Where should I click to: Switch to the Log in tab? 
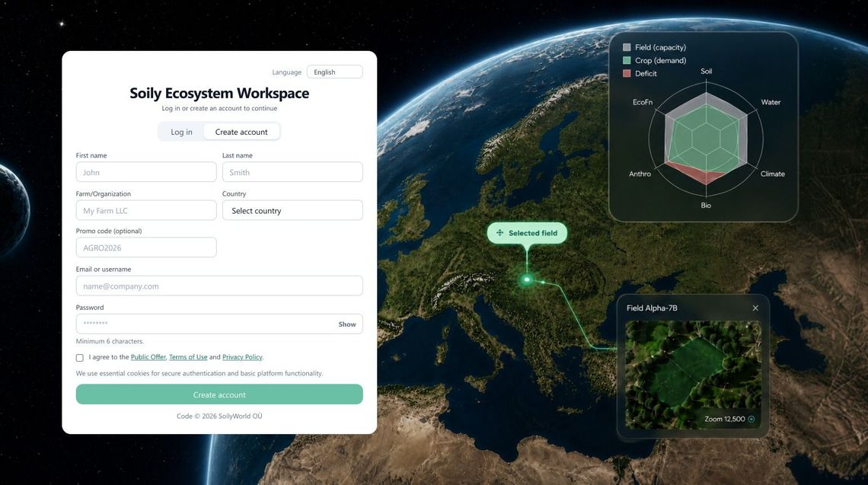tap(181, 132)
